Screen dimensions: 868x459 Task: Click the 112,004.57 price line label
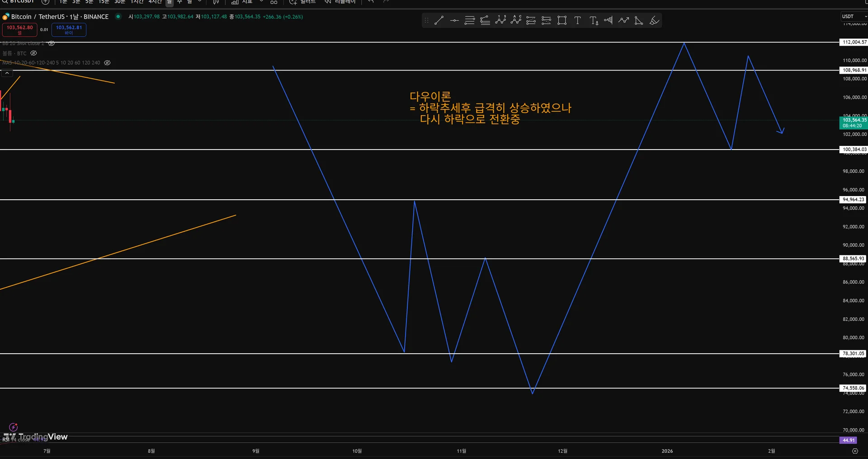pos(854,42)
